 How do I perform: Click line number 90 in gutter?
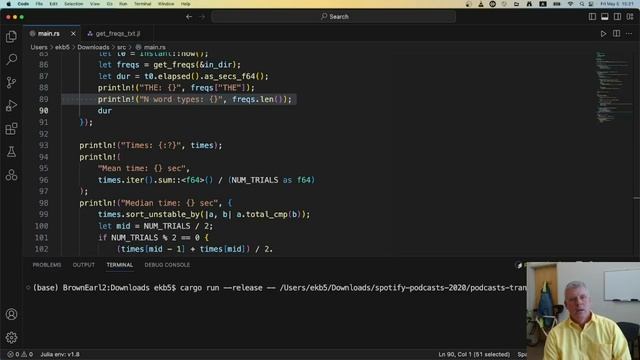43,111
